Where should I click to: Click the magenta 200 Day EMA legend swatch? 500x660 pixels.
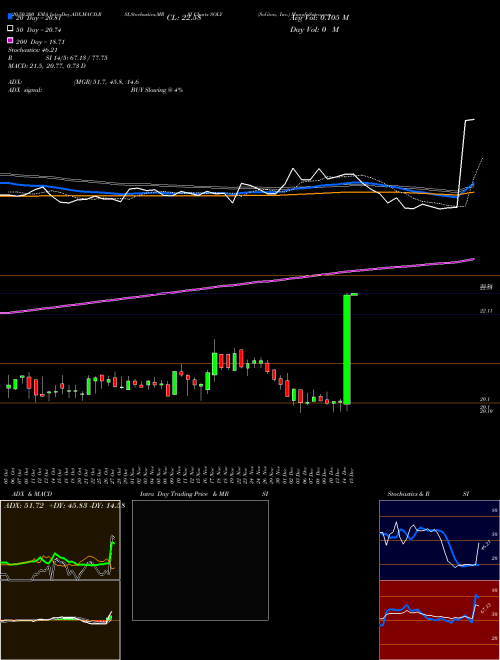(x=11, y=41)
